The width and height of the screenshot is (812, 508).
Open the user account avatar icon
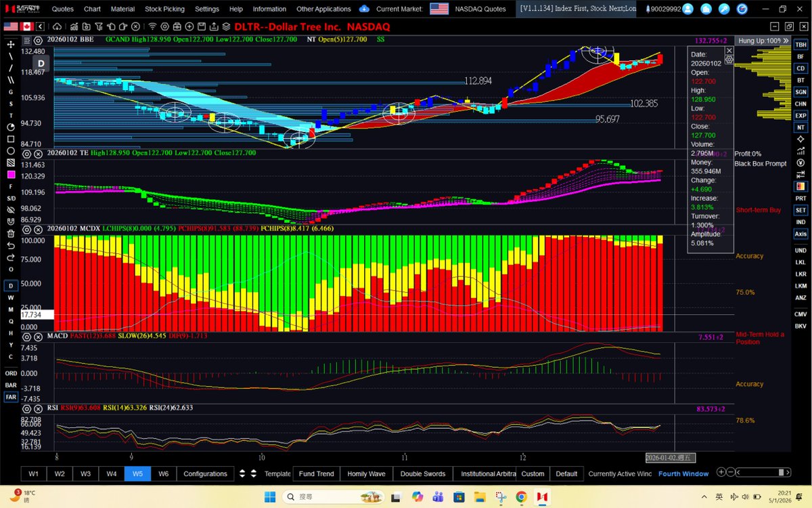coord(687,9)
